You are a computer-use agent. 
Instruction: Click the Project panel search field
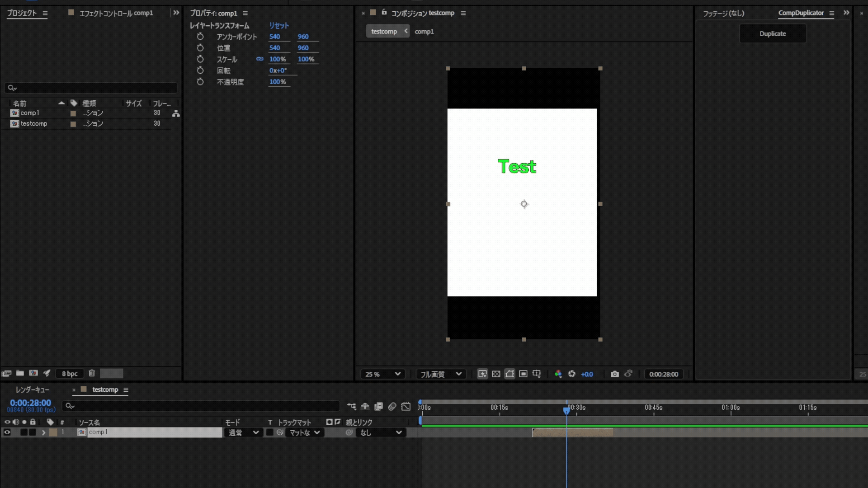90,88
